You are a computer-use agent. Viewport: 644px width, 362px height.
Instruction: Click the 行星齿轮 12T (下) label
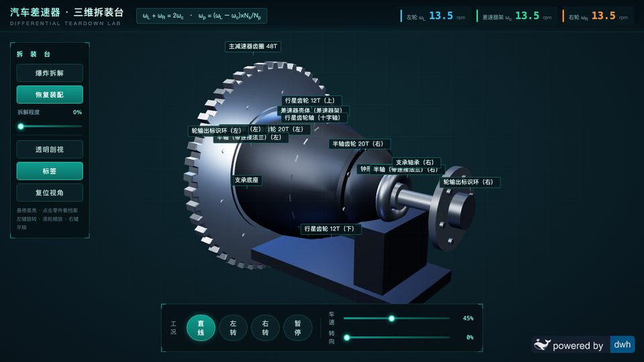coord(329,229)
